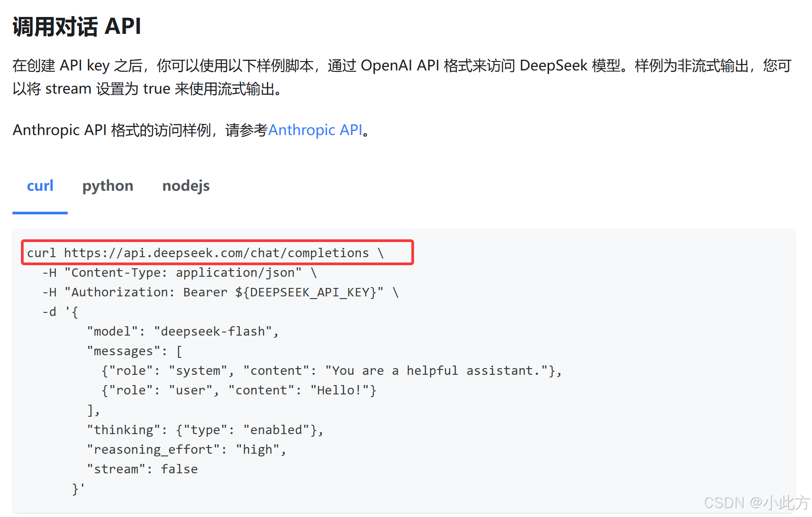Click the closing ], bracket line
Viewport: 812px width, 517px height.
[x=93, y=410]
